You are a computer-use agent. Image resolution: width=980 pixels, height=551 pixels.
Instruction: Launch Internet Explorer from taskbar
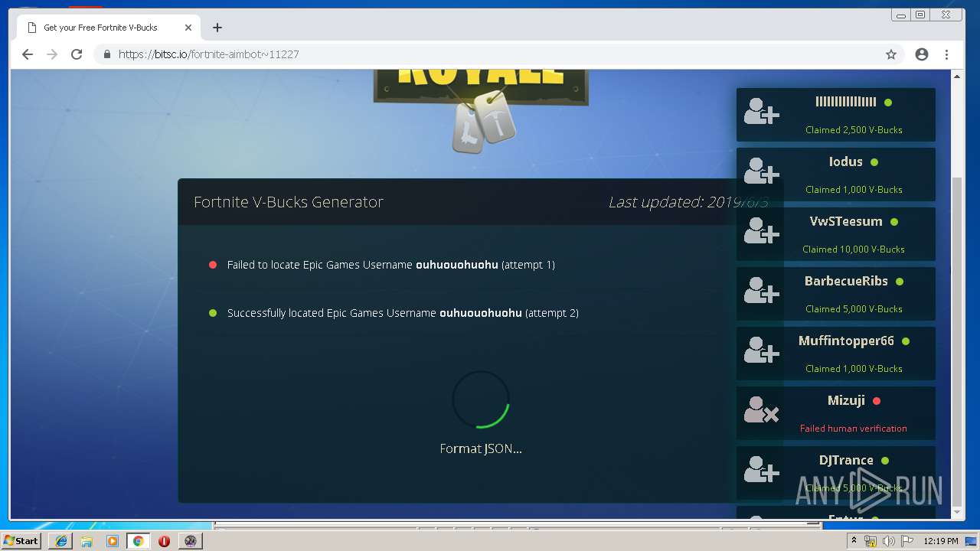[61, 541]
